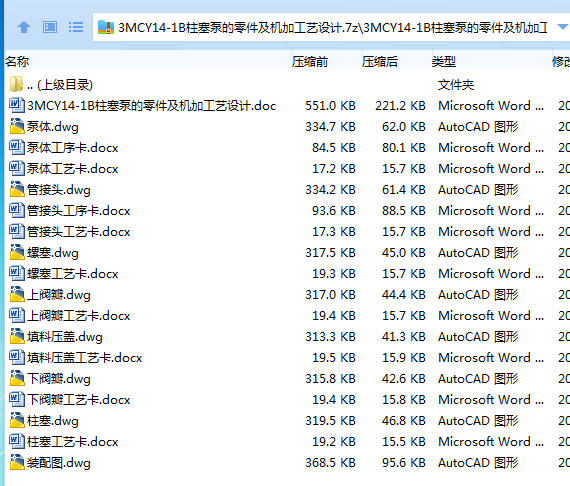The width and height of the screenshot is (570, 486).
Task: Click the 368.5 KB size of 装配图.dwg
Action: pos(330,462)
